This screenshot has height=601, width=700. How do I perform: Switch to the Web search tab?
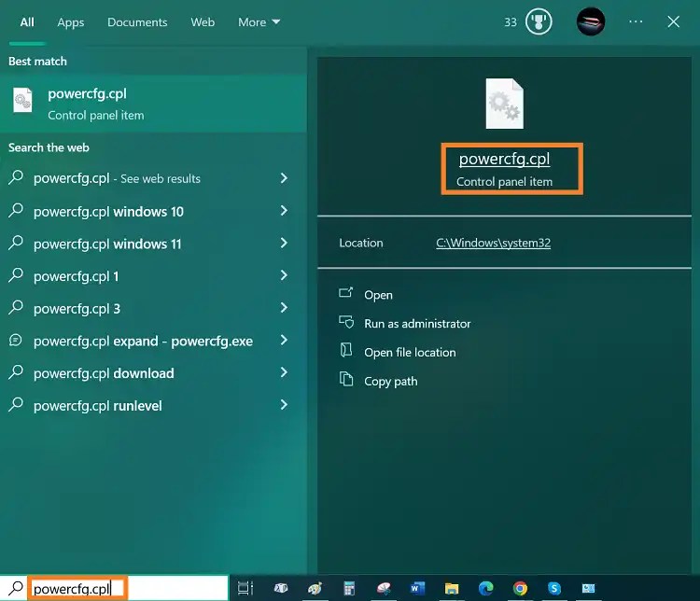[203, 22]
